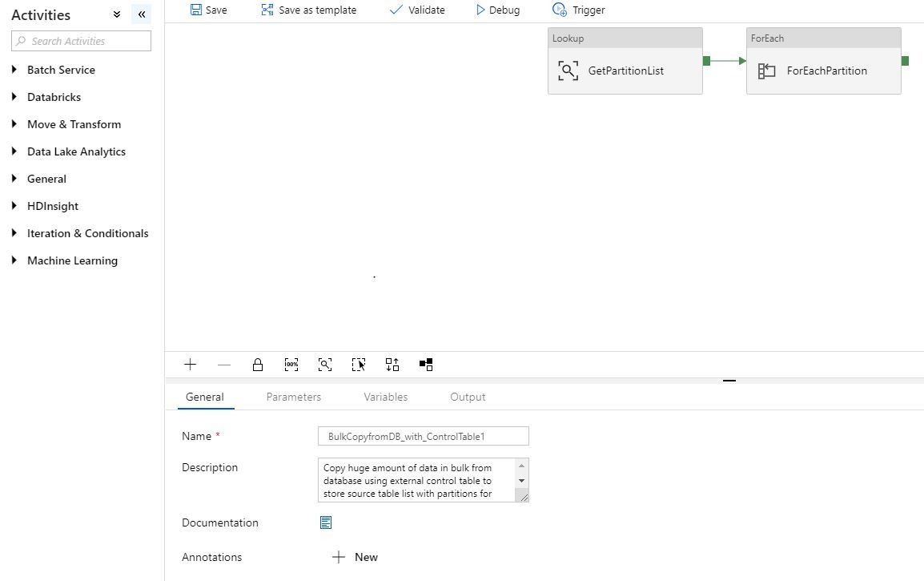Expand all activity categories via down-chevron icon

click(117, 14)
